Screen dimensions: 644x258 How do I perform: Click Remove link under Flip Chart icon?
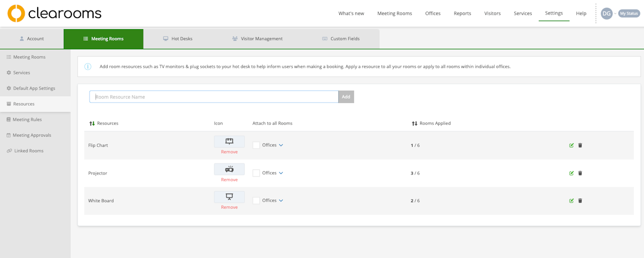coord(229,152)
